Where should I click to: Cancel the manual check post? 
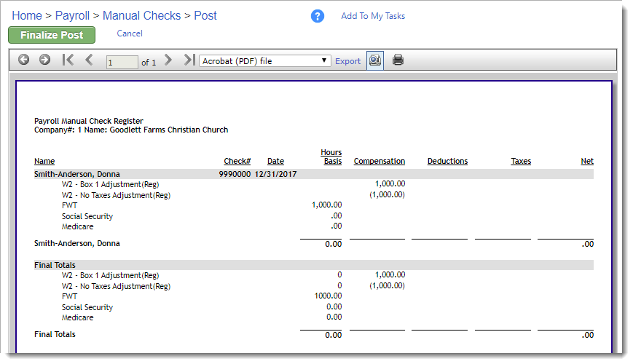click(130, 33)
